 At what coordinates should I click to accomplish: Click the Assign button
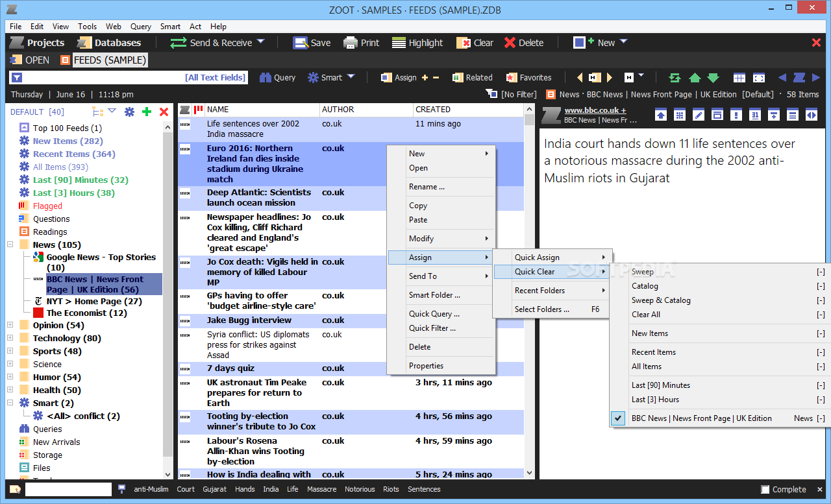pyautogui.click(x=399, y=78)
